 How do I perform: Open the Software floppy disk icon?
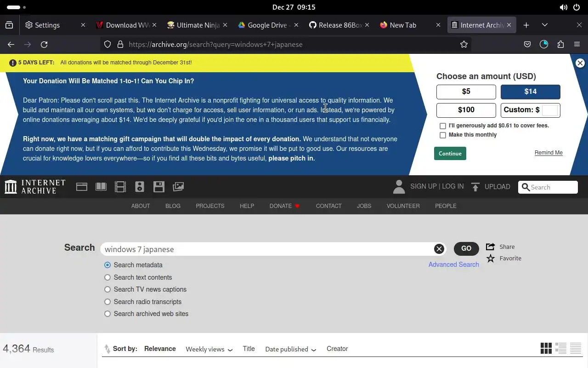(x=159, y=187)
